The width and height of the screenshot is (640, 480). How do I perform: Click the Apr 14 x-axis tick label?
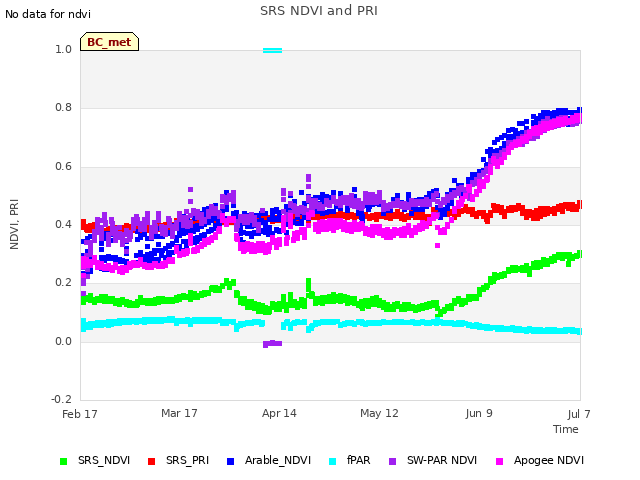[x=279, y=413]
